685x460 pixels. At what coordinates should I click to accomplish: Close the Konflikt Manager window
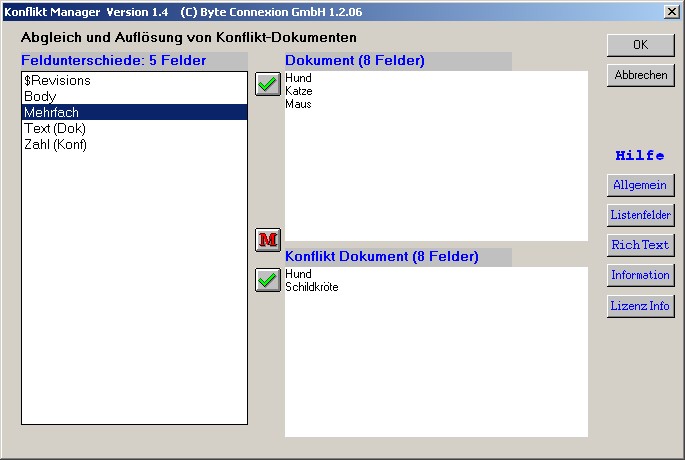[672, 10]
